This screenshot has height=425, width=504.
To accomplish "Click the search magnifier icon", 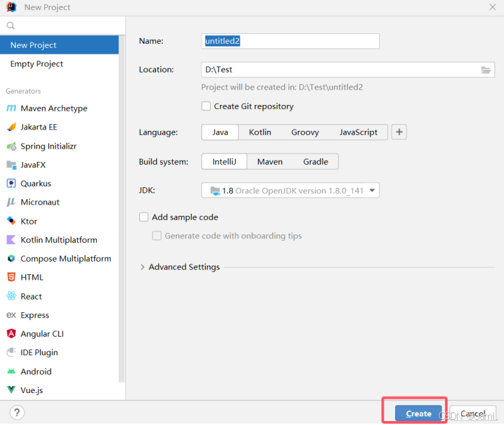I will [11, 25].
